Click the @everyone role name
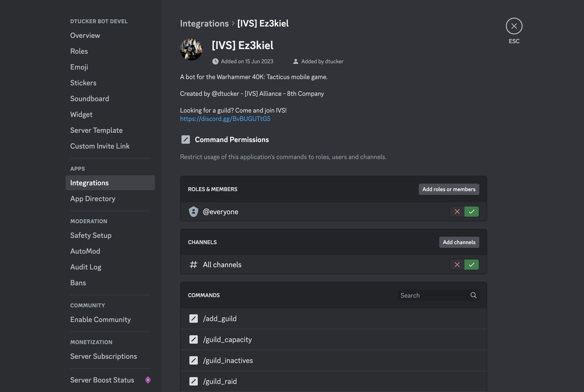This screenshot has width=584, height=392. [220, 212]
